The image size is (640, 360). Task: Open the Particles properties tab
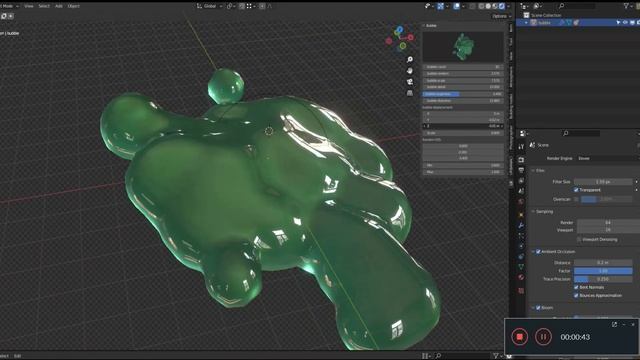pos(521,236)
